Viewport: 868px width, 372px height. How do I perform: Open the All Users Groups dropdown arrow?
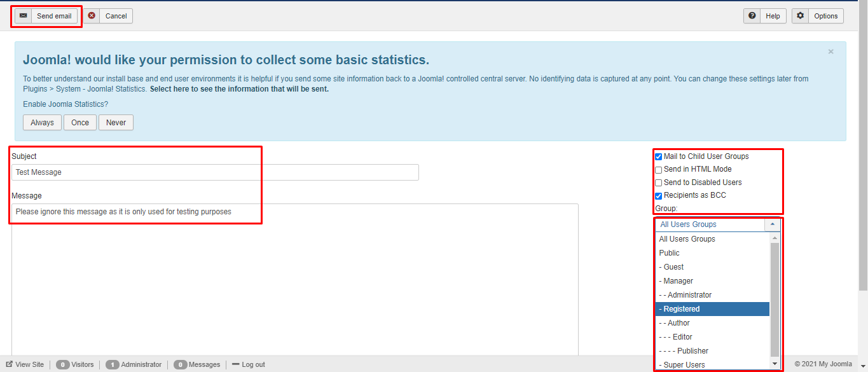pyautogui.click(x=773, y=224)
